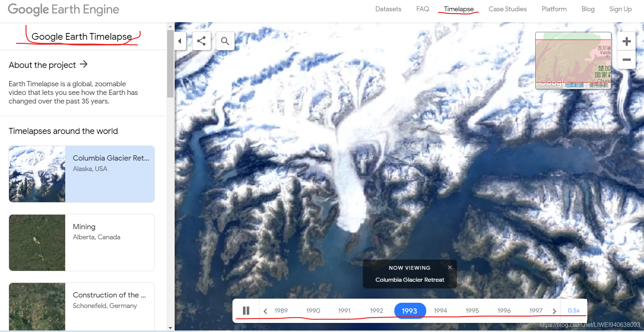The image size is (644, 332).
Task: Select year 1990 on the timeline
Action: (x=313, y=311)
